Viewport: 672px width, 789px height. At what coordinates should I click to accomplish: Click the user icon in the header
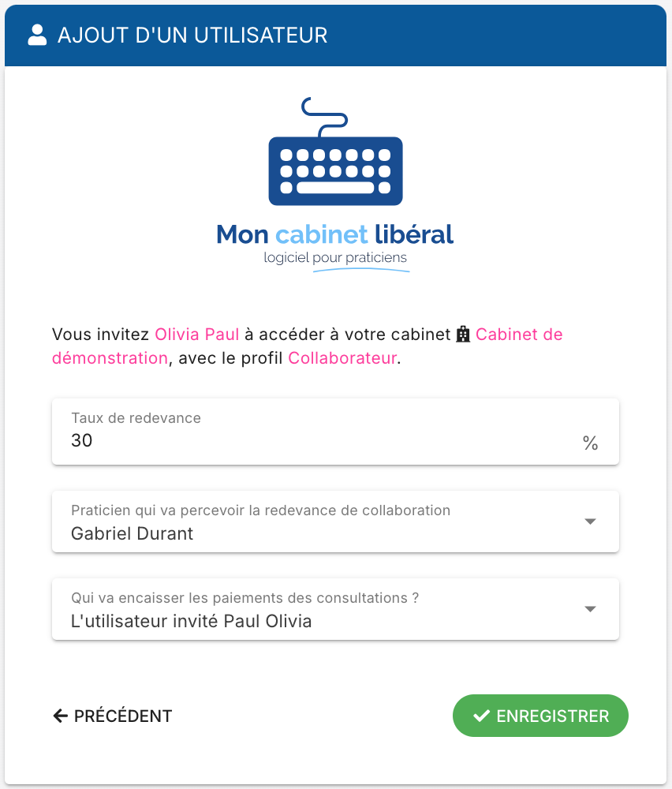tap(37, 36)
